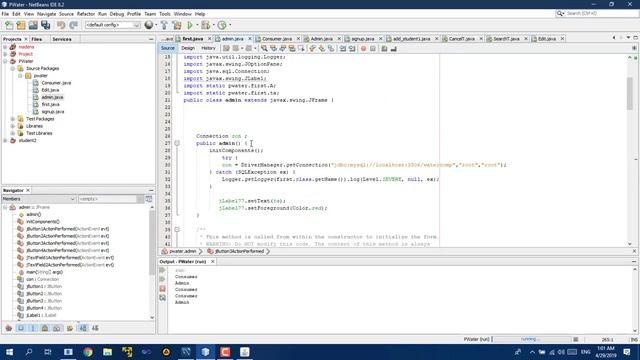Expand the Test Packages node
Viewport: 640px width, 360px height.
click(13, 119)
